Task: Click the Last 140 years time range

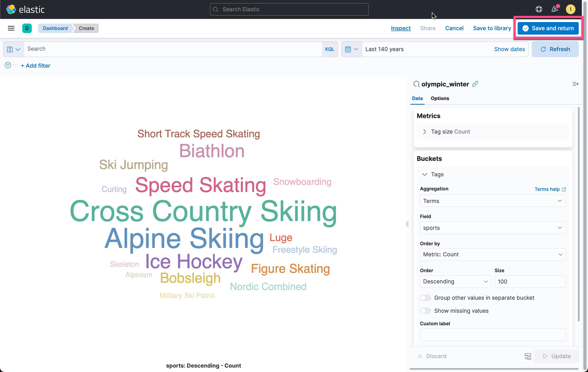Action: (384, 49)
